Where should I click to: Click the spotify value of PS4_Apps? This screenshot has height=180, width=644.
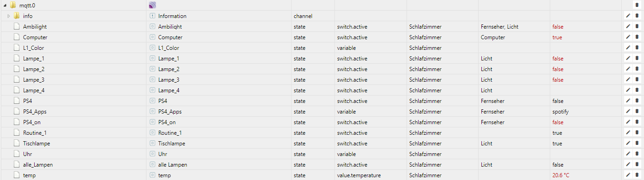pos(560,112)
